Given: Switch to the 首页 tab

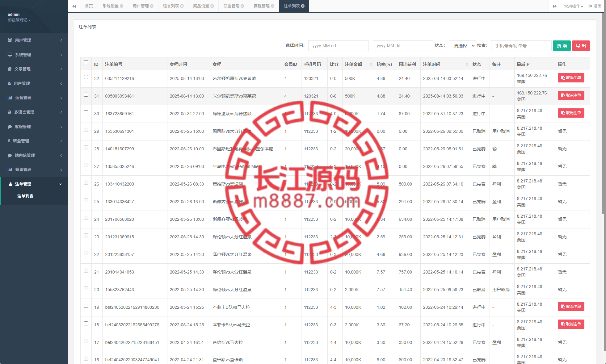Looking at the screenshot, I should [89, 6].
